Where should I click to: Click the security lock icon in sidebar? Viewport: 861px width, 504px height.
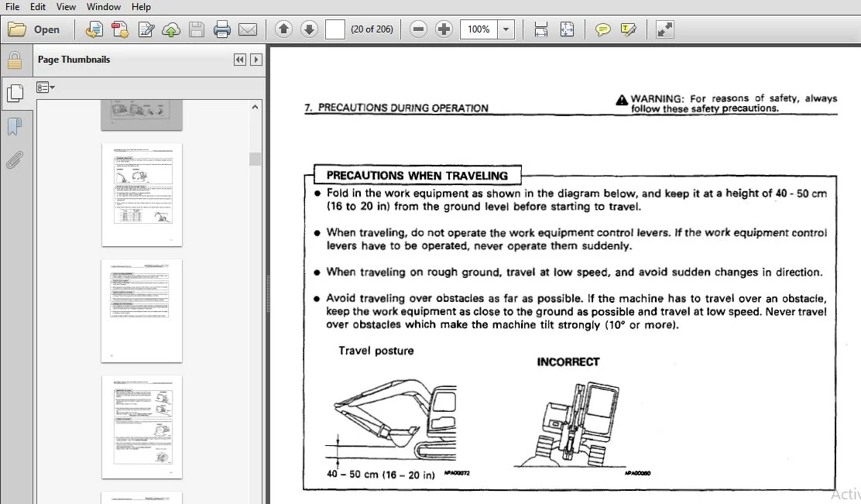tap(15, 60)
